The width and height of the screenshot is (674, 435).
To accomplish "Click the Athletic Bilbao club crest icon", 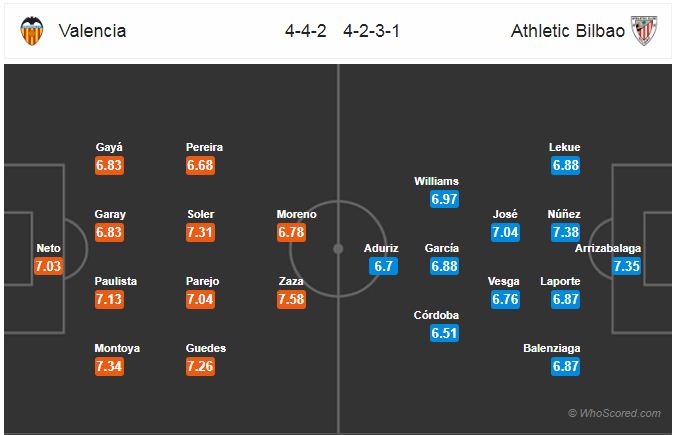I will coord(644,31).
